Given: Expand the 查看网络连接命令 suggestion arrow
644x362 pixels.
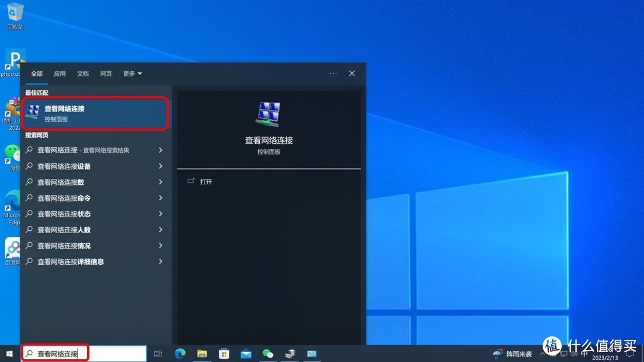Looking at the screenshot, I should [x=160, y=198].
